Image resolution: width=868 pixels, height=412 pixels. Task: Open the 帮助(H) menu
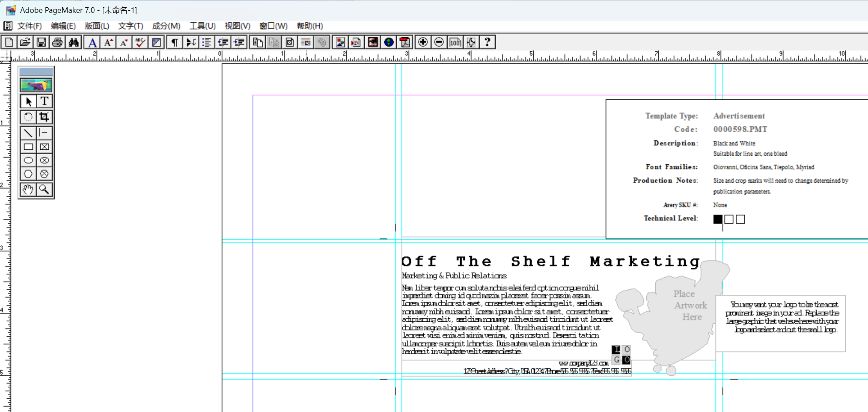tap(310, 26)
